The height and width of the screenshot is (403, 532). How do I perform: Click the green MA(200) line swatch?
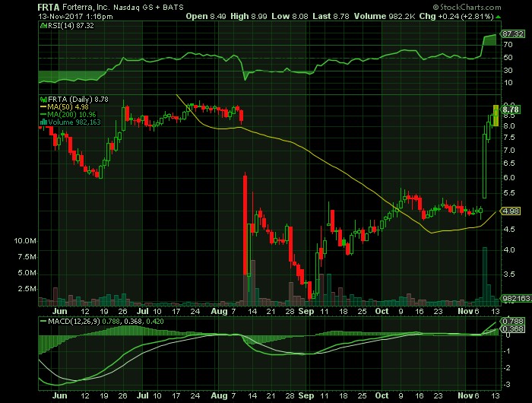(x=43, y=115)
